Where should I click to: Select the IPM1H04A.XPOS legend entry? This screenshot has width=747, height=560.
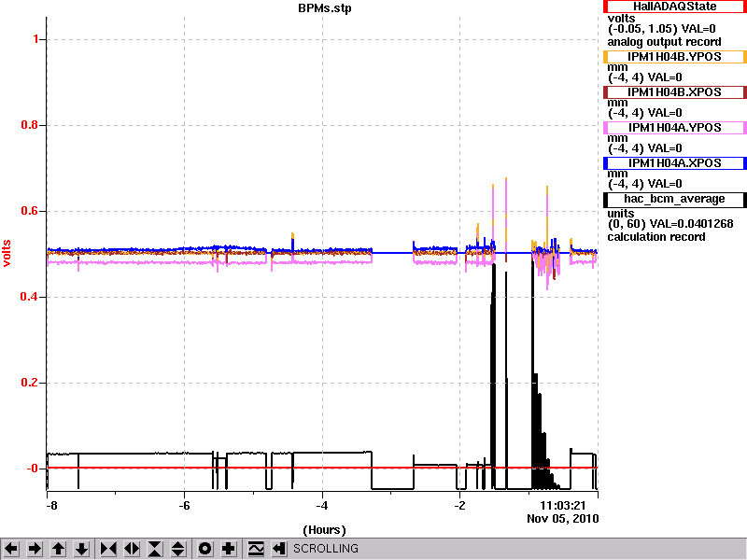[674, 162]
